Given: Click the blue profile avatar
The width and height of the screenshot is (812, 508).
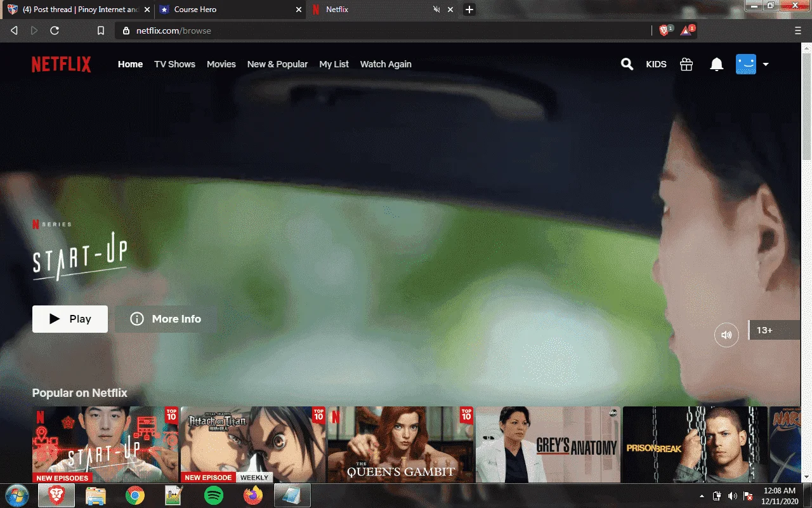Looking at the screenshot, I should [x=746, y=64].
